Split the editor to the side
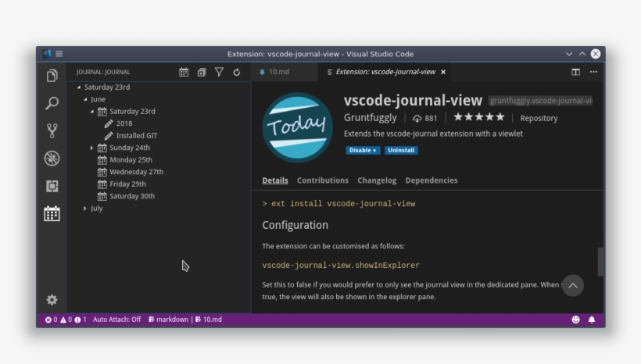The image size is (641, 364). (x=575, y=72)
